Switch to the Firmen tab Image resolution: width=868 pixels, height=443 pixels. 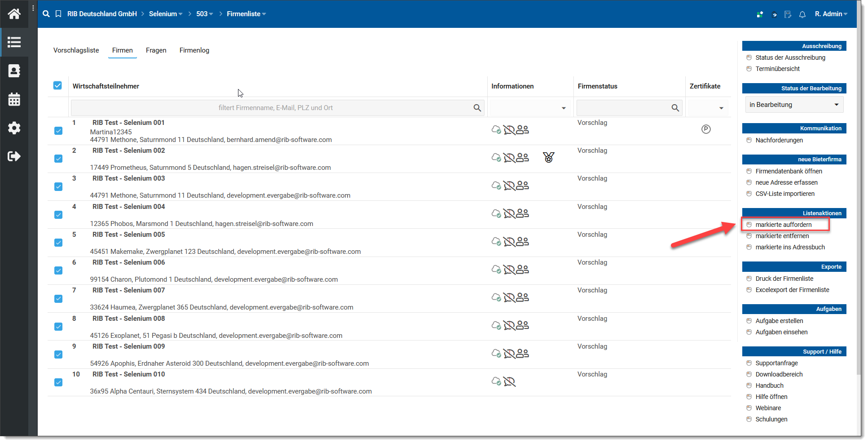click(123, 50)
